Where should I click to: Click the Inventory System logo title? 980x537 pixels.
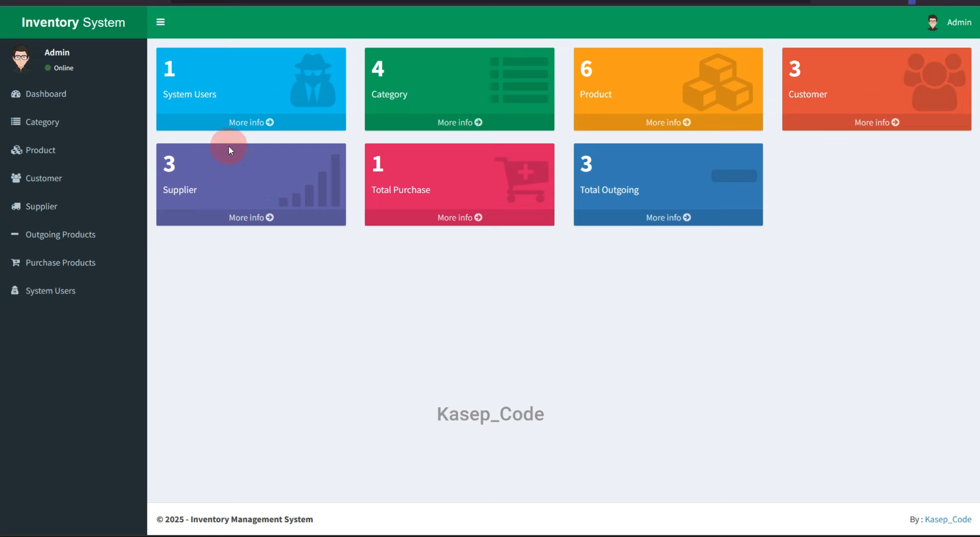tap(73, 22)
